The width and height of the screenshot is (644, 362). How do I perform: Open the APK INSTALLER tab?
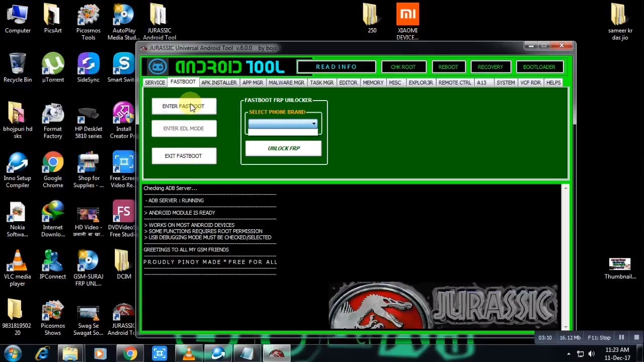click(219, 82)
